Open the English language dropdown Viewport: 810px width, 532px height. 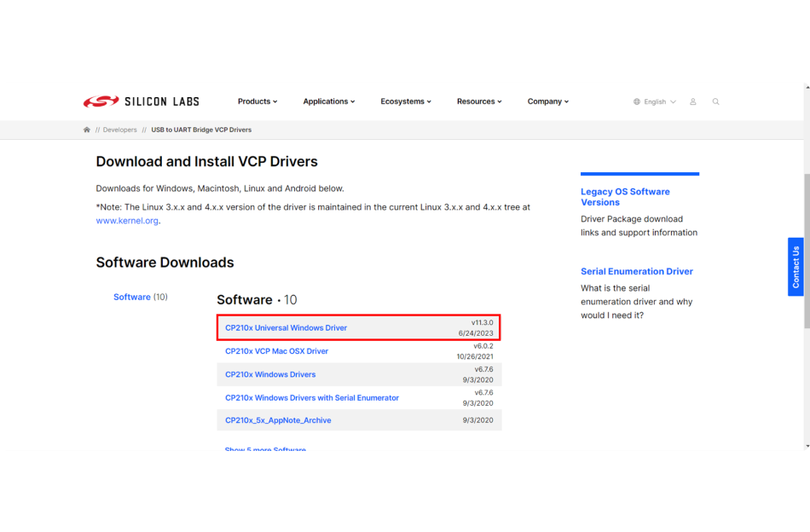(660, 101)
